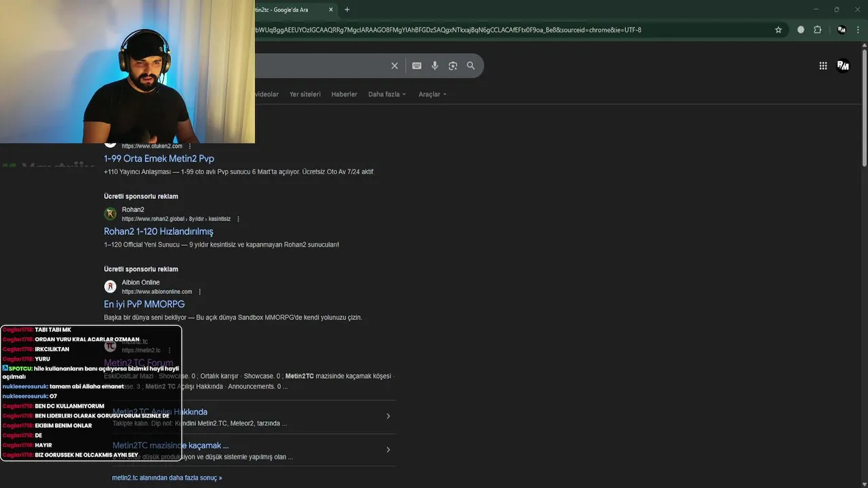
Task: Click the https://www.otuken2.com URL text
Action: [x=152, y=146]
